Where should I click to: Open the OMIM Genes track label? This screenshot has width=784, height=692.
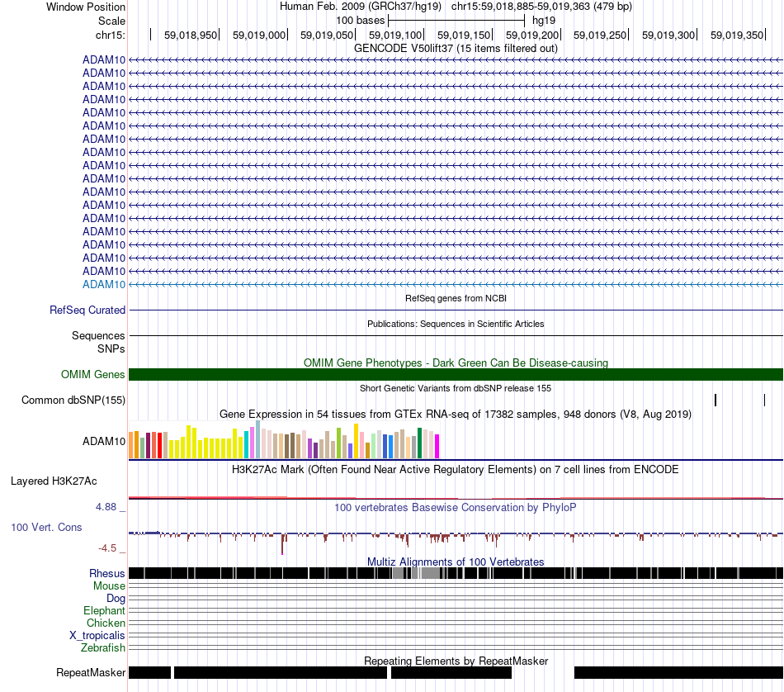[93, 374]
